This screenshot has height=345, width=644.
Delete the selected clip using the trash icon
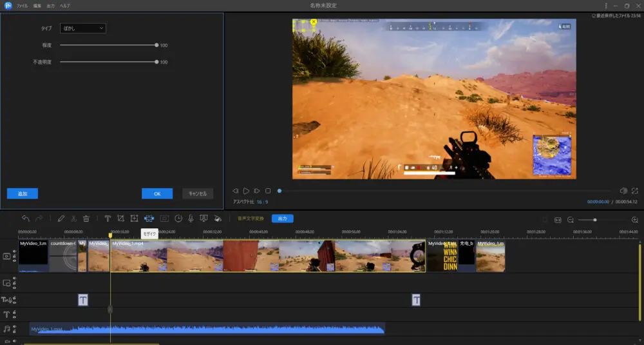pos(86,219)
